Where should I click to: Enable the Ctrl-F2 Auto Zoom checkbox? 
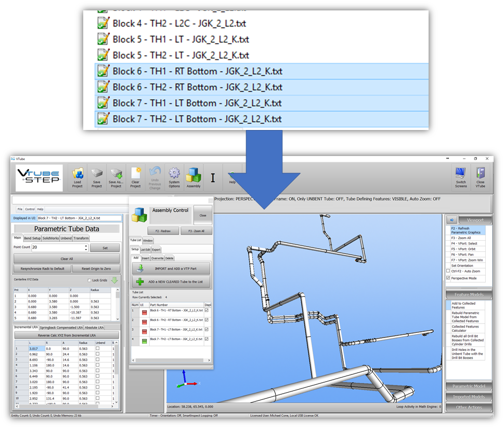[x=448, y=271]
